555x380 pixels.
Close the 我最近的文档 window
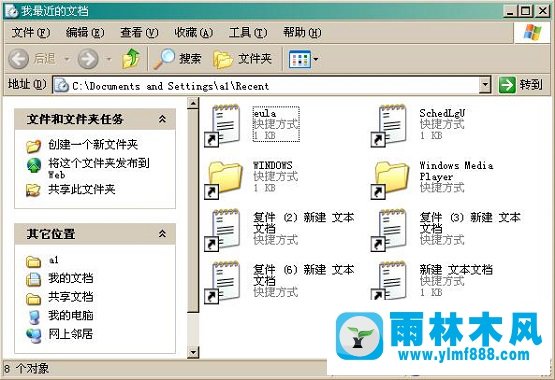[543, 11]
